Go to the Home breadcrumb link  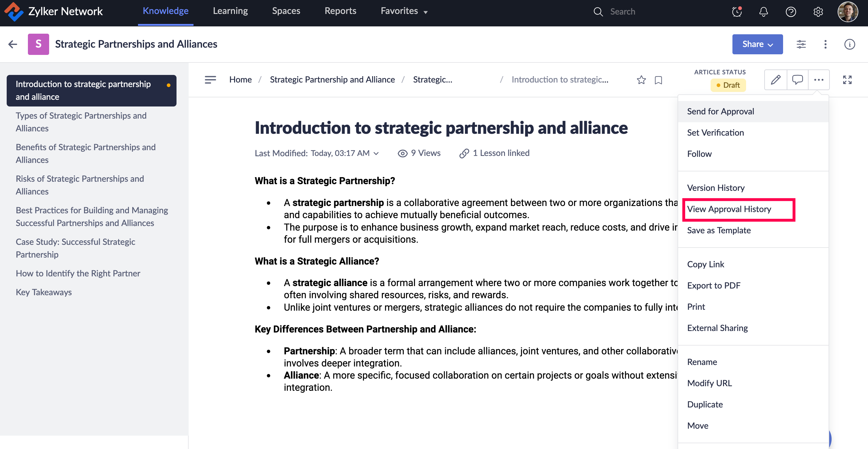pyautogui.click(x=240, y=79)
